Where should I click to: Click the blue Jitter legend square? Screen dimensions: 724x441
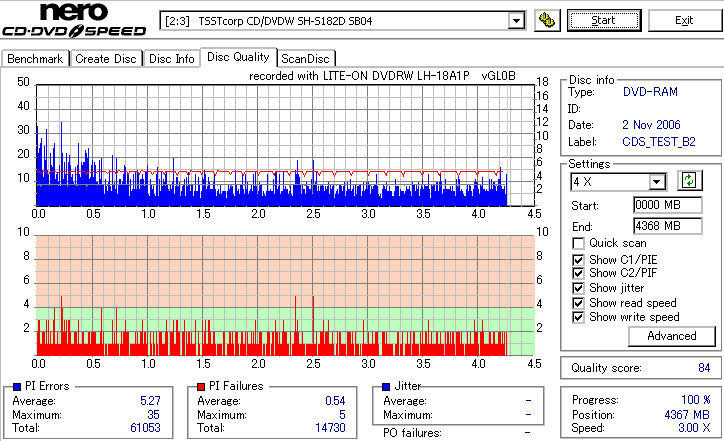click(386, 387)
